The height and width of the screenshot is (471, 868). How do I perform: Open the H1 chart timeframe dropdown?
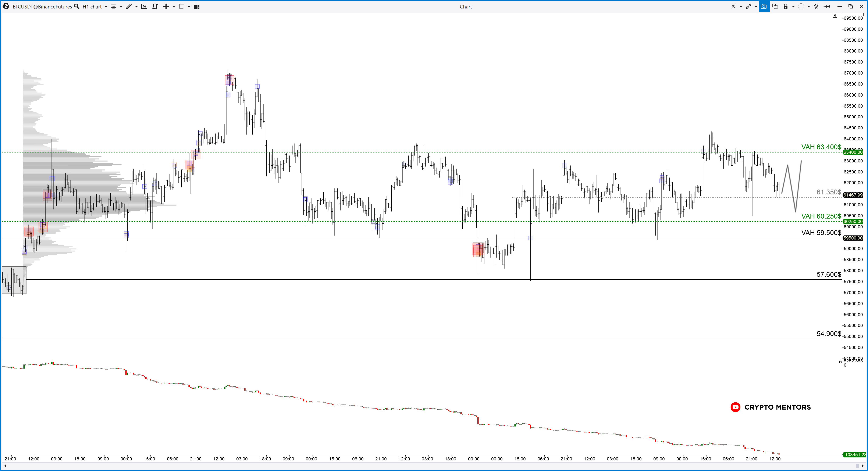click(x=106, y=6)
